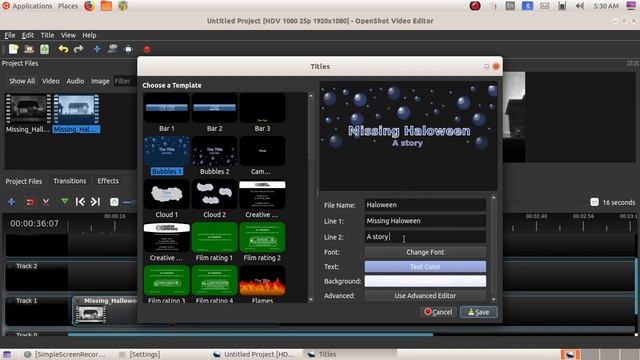This screenshot has height=360, width=640.
Task: Click the Add Track plus icon in timeline
Action: point(11,202)
